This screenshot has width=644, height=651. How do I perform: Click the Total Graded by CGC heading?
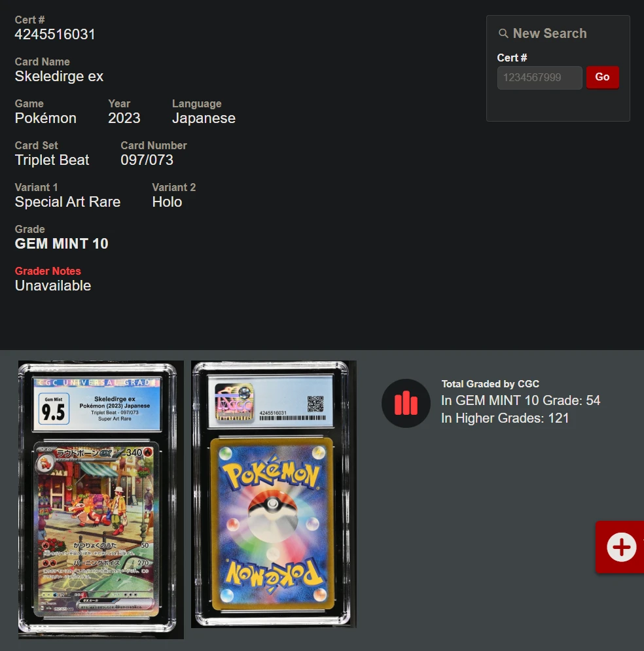490,384
